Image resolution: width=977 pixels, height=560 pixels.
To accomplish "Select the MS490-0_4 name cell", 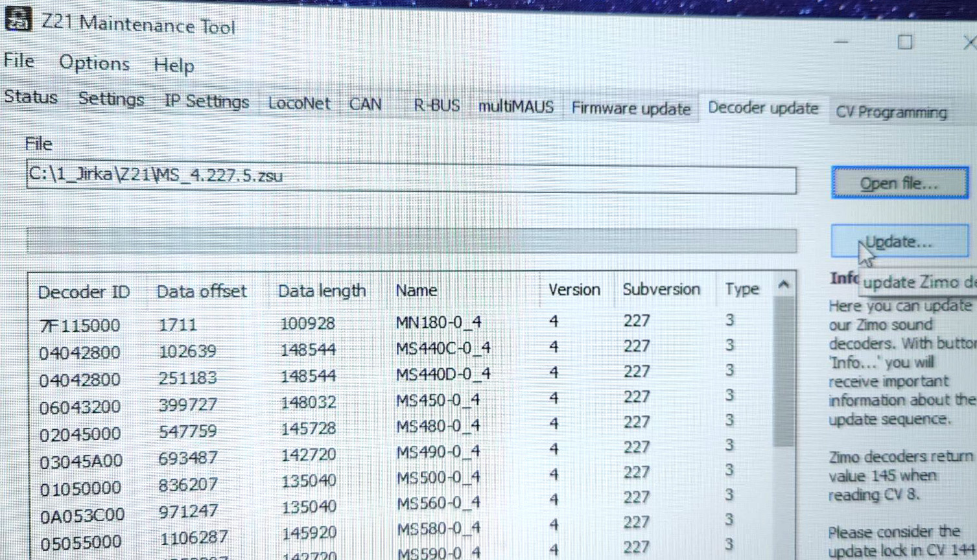I will point(438,451).
